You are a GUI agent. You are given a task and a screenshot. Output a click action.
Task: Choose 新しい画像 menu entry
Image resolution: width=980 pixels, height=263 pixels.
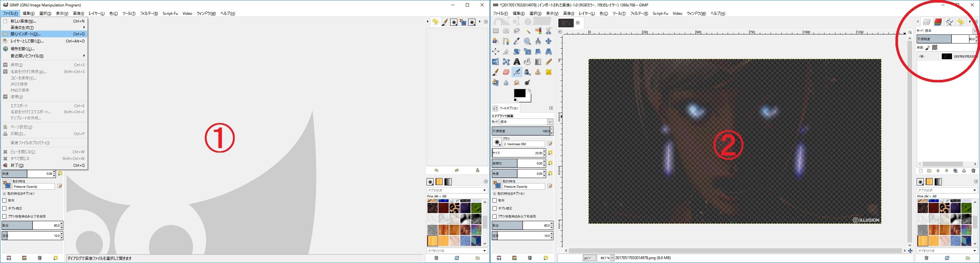[x=44, y=21]
